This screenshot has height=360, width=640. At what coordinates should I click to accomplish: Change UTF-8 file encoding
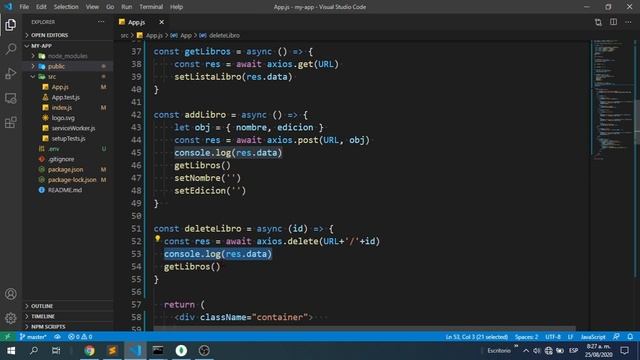[x=553, y=337]
